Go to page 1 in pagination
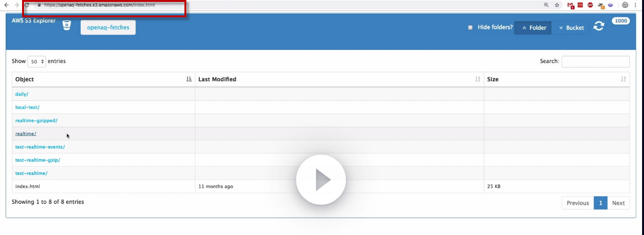Image resolution: width=644 pixels, height=235 pixels. point(600,203)
